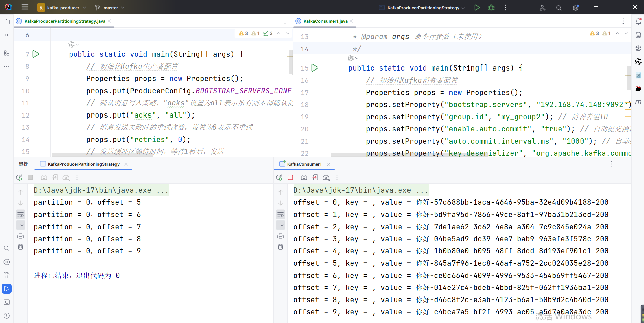This screenshot has height=323, width=644.
Task: Click the 3 warnings indicator in left editor
Action: point(243,33)
